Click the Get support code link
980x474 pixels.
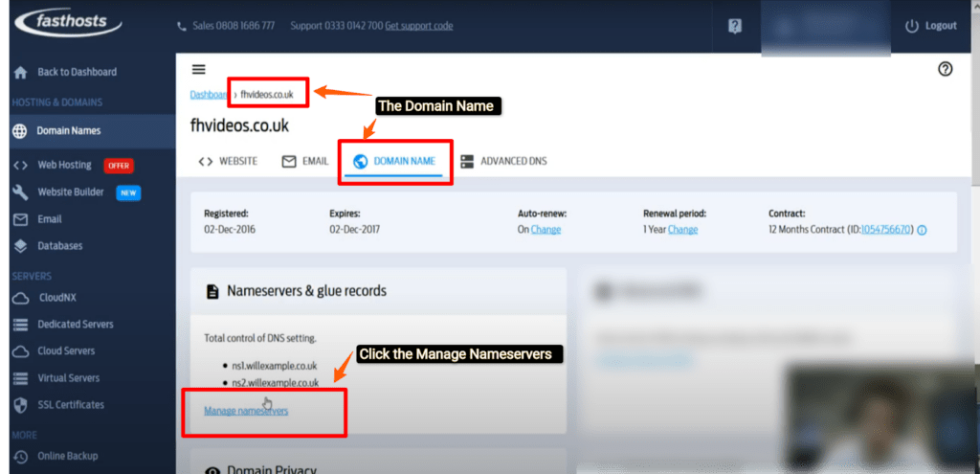coord(419,26)
